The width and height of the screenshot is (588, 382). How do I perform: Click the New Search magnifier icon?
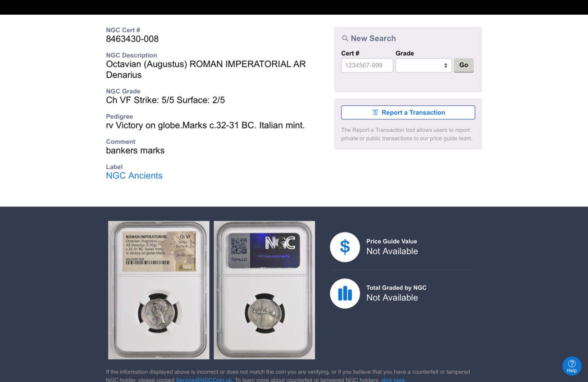coord(345,38)
